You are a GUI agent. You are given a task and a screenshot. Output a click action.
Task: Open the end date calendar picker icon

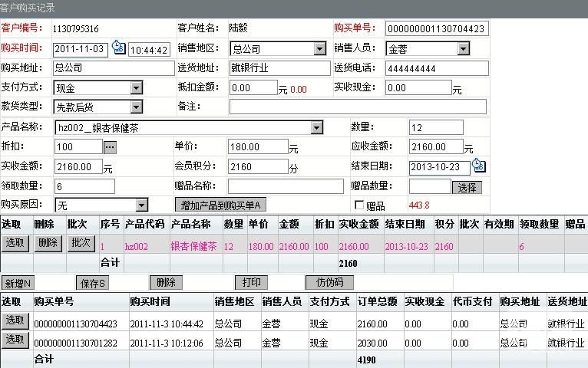[478, 166]
